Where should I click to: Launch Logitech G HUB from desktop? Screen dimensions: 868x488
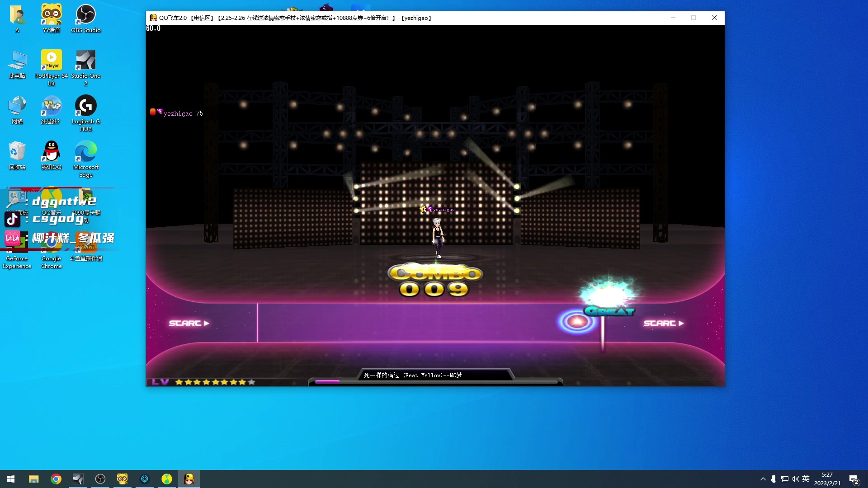(x=86, y=113)
